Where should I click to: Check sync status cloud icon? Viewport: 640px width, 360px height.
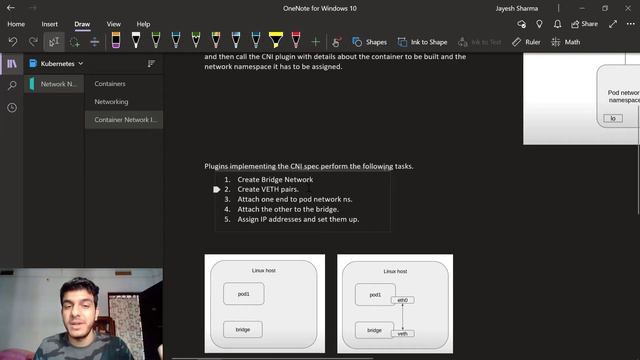coord(521,24)
